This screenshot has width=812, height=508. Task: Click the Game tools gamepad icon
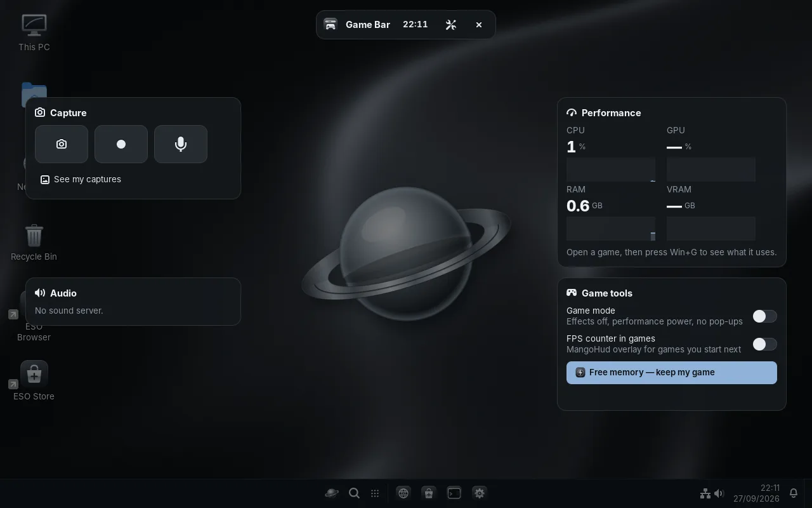[x=572, y=293]
